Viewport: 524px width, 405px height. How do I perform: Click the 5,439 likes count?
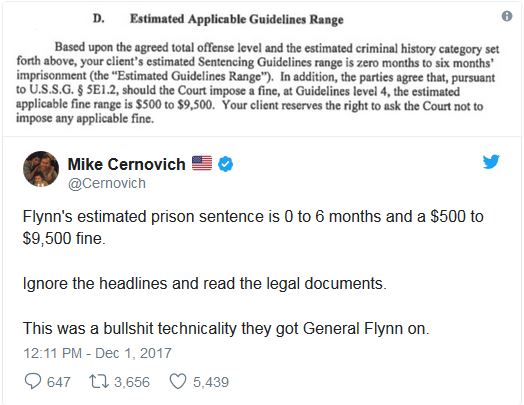coord(211,382)
